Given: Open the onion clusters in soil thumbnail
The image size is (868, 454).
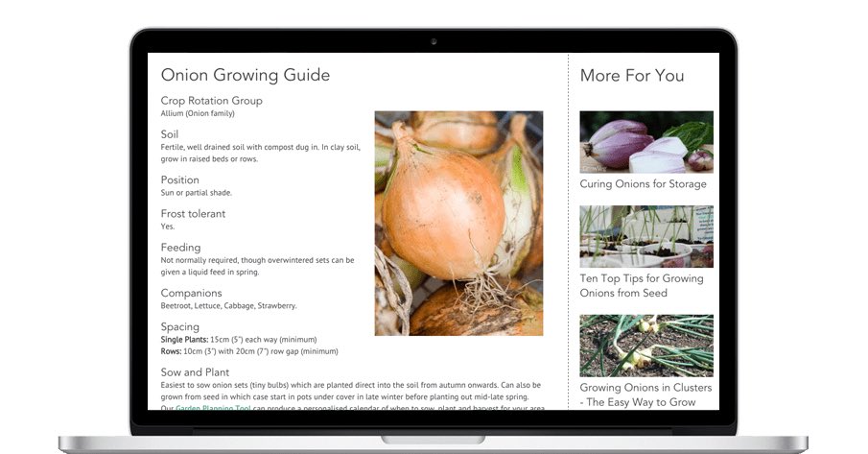Looking at the screenshot, I should click(646, 346).
